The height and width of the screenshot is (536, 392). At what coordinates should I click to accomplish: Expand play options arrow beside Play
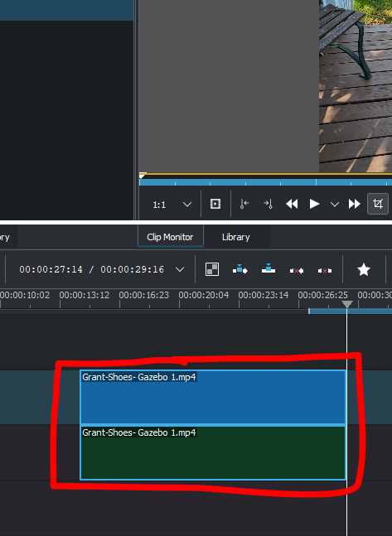coord(335,205)
